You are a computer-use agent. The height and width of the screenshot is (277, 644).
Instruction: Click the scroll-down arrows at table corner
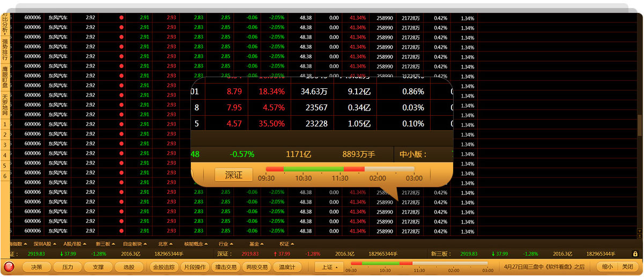(639, 234)
